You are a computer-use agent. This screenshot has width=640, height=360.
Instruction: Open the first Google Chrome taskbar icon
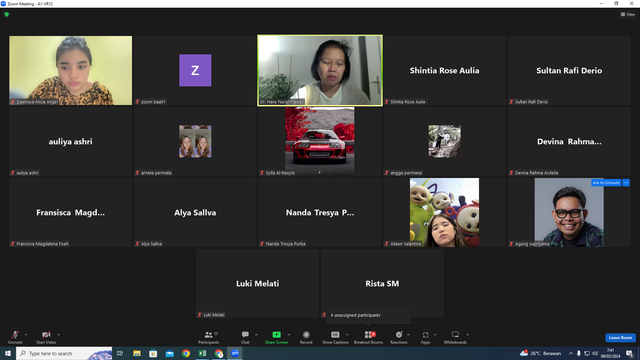[x=186, y=353]
